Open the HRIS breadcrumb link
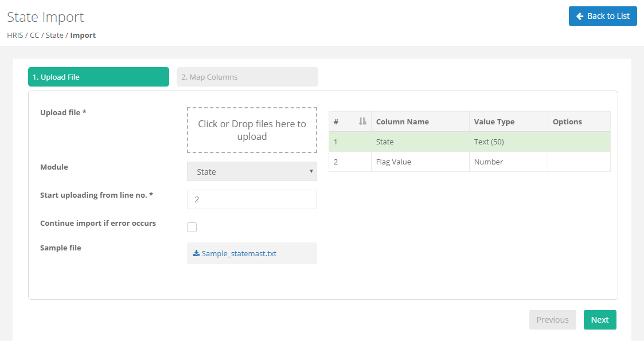Viewport: 644px width, 341px height. pos(15,36)
